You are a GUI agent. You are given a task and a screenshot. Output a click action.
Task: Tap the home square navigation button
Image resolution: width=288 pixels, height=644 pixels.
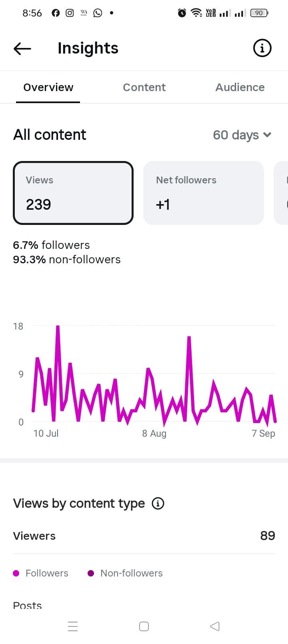point(144,626)
